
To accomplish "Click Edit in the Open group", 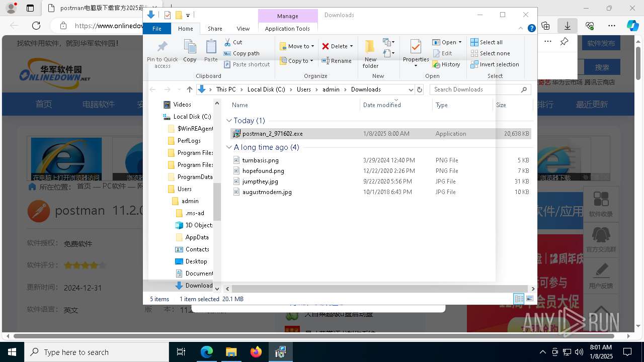I will point(442,53).
